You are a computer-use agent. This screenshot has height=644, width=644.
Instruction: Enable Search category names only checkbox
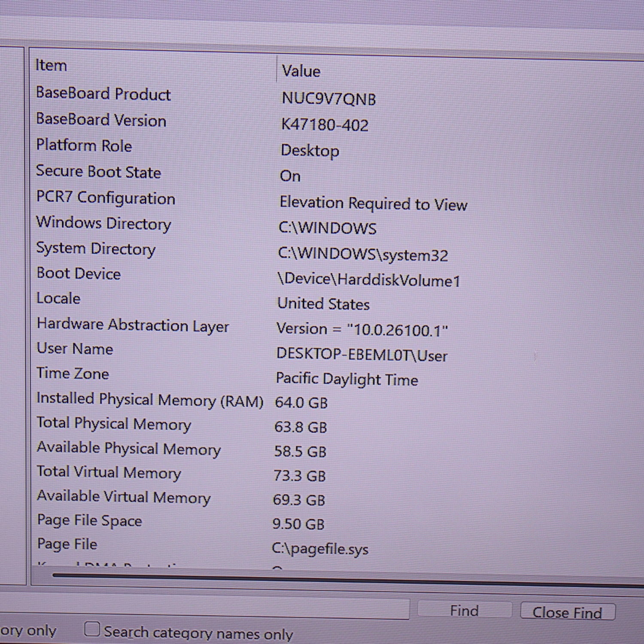[x=92, y=629]
